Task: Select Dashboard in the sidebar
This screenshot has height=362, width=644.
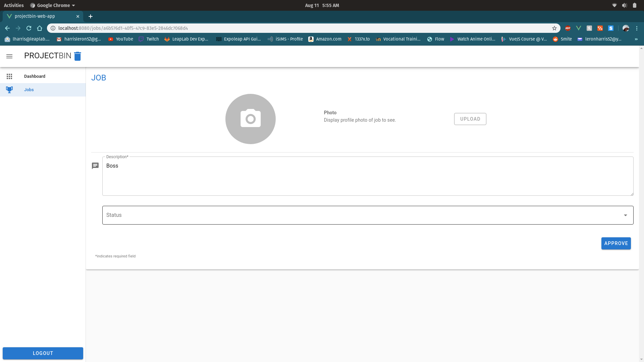Action: (x=35, y=76)
